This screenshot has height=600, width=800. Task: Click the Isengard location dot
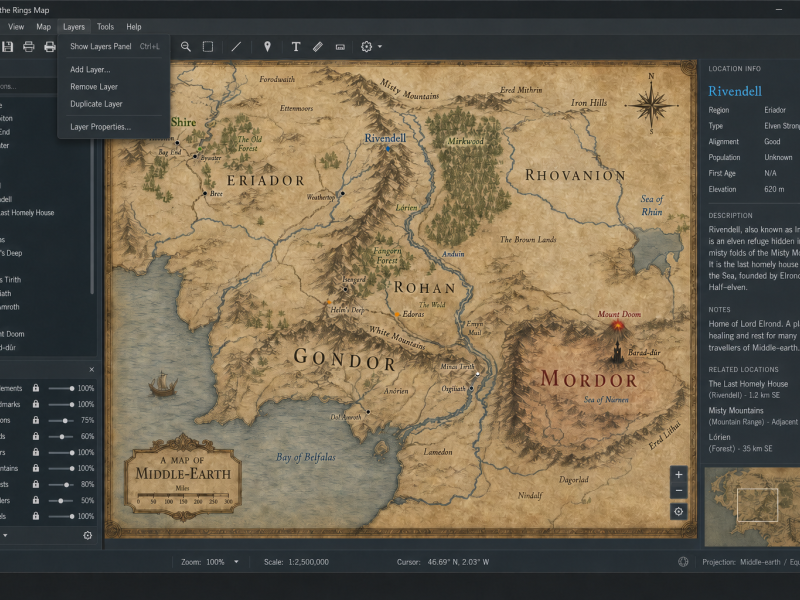pyautogui.click(x=345, y=289)
